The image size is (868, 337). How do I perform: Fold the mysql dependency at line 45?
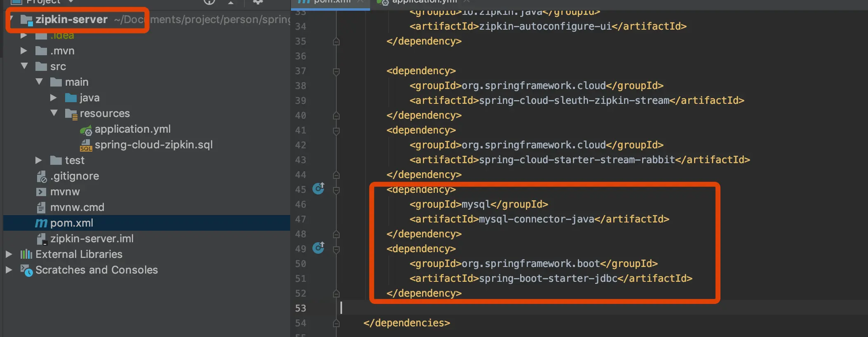click(x=336, y=190)
